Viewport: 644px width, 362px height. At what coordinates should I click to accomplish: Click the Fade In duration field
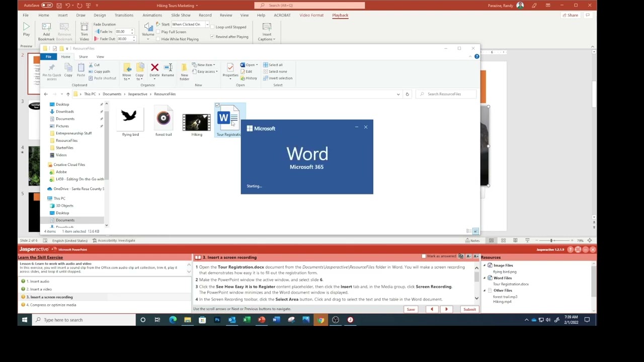[x=122, y=32]
